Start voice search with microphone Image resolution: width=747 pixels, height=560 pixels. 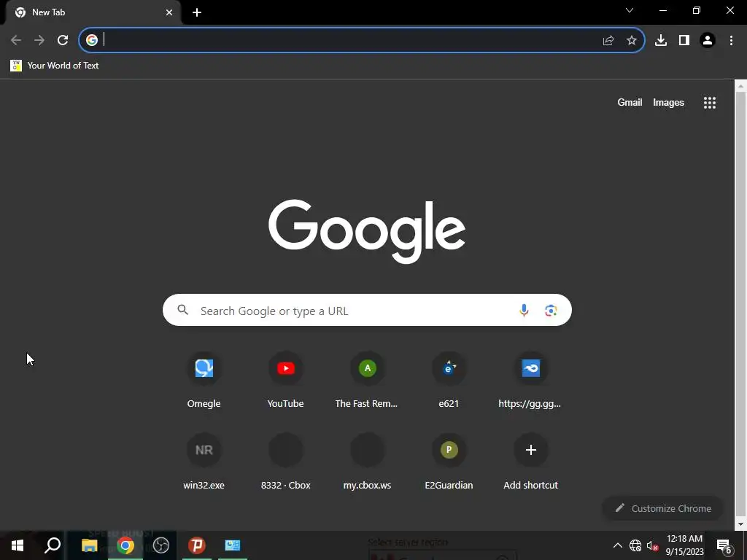(524, 311)
